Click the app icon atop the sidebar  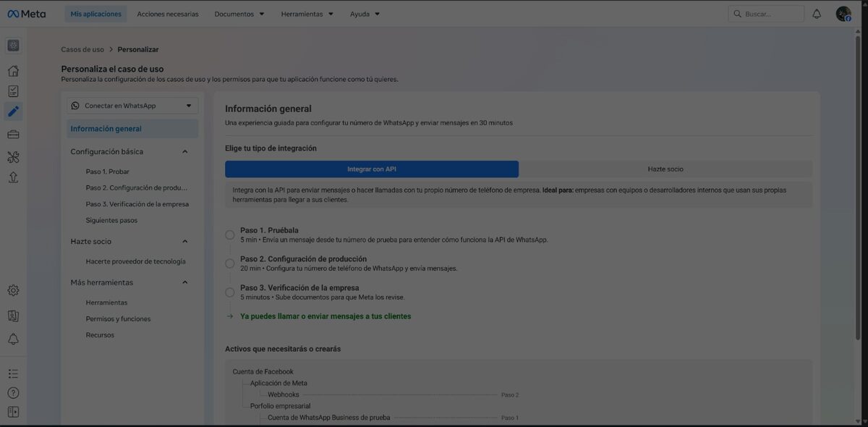click(x=13, y=46)
